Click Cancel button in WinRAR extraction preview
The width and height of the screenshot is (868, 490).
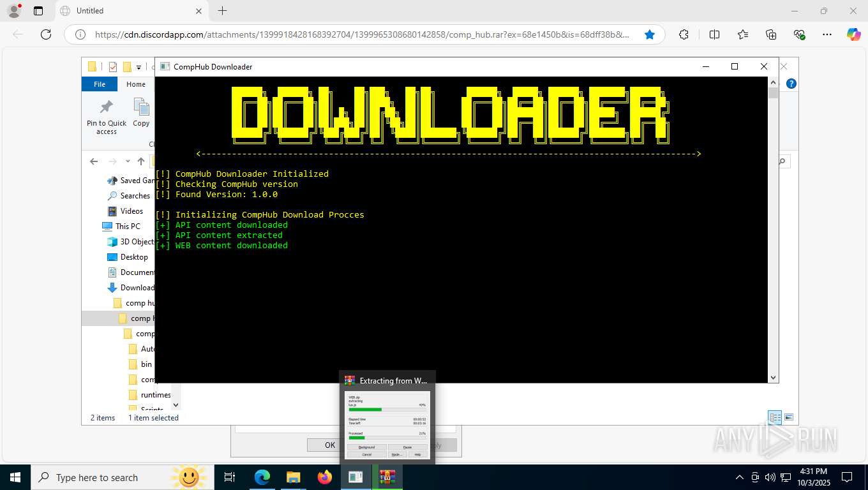367,454
